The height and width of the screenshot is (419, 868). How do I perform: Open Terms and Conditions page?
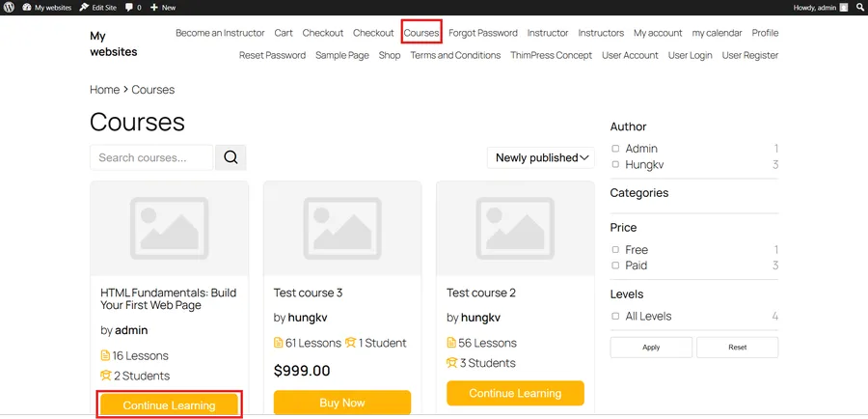(455, 55)
